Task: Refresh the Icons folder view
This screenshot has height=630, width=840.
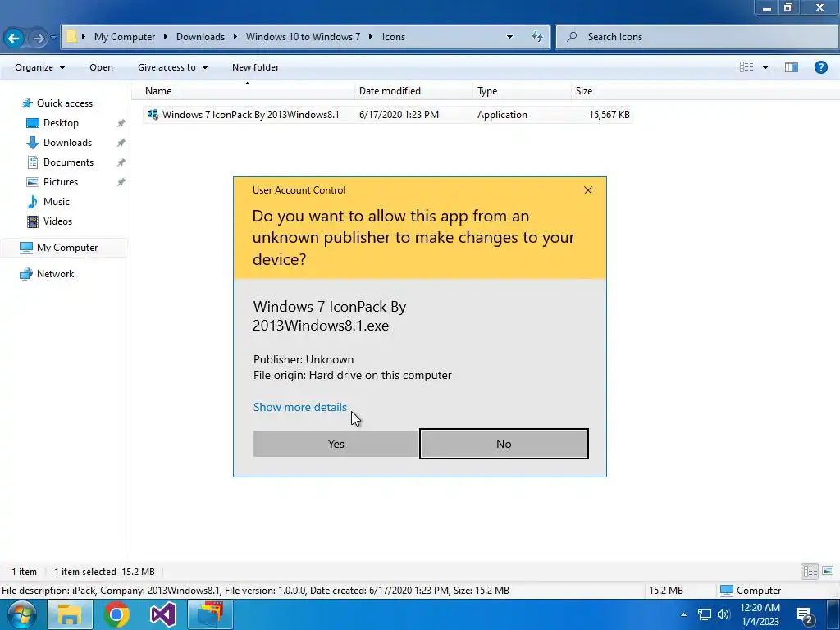Action: click(536, 36)
